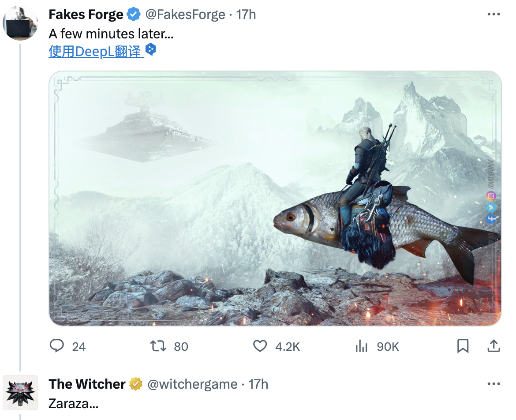
Task: Click The Witcher display name
Action: coord(87,384)
